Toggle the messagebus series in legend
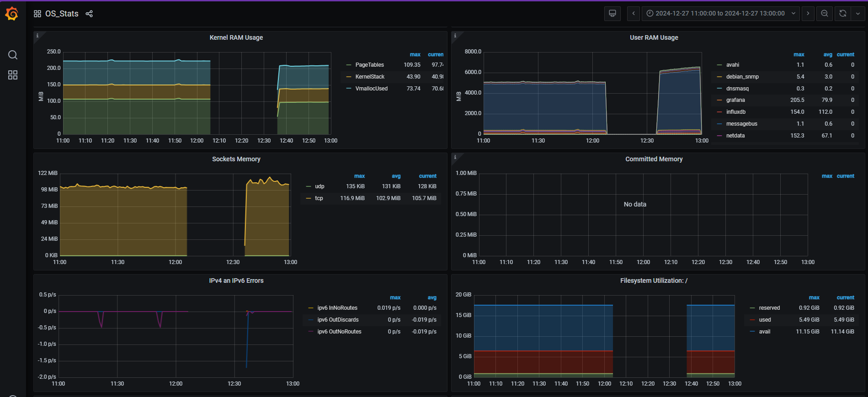Viewport: 868px width, 397px height. tap(742, 124)
